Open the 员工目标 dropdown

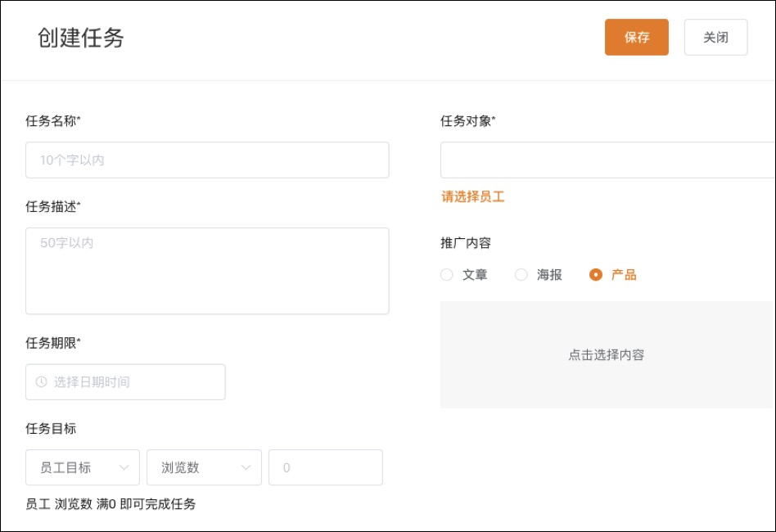(83, 467)
